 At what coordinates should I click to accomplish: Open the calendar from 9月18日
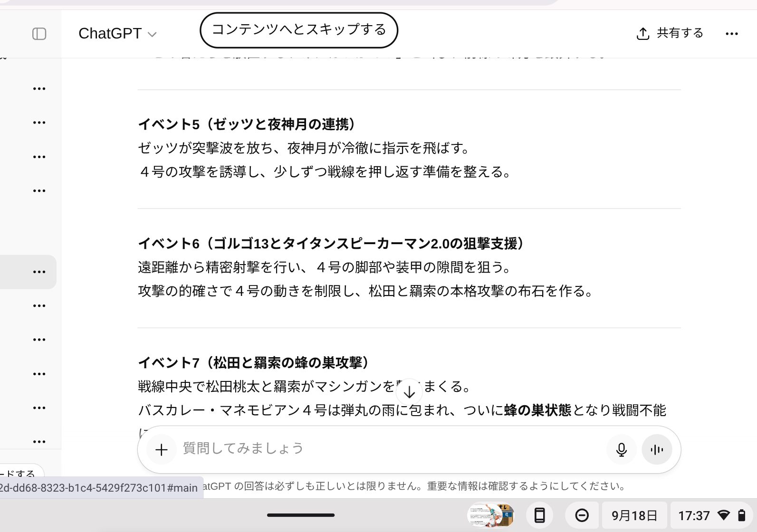point(634,515)
